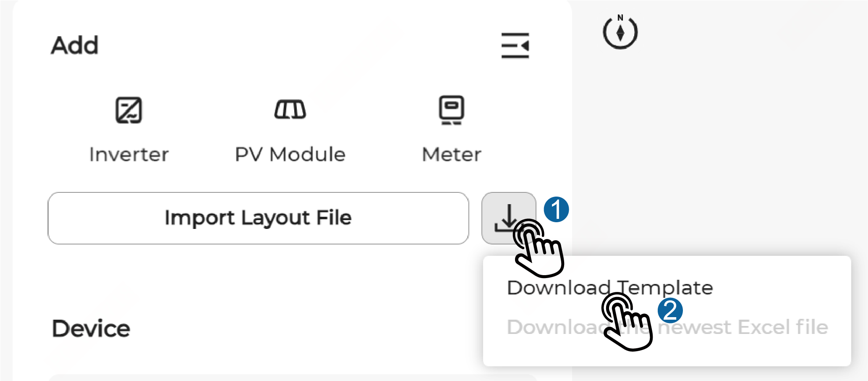This screenshot has height=381, width=868.
Task: Select the Meter device icon
Action: (x=451, y=110)
